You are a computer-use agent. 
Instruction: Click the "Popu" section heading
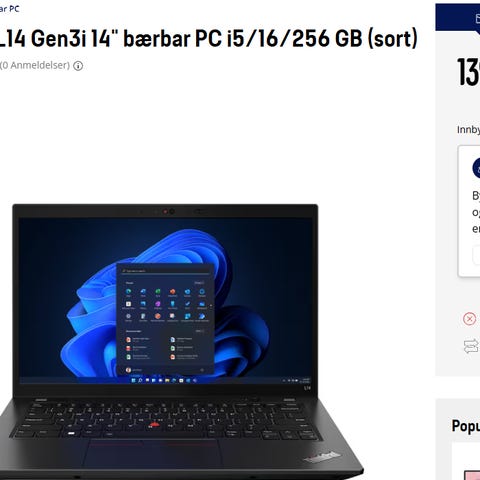pos(466,426)
